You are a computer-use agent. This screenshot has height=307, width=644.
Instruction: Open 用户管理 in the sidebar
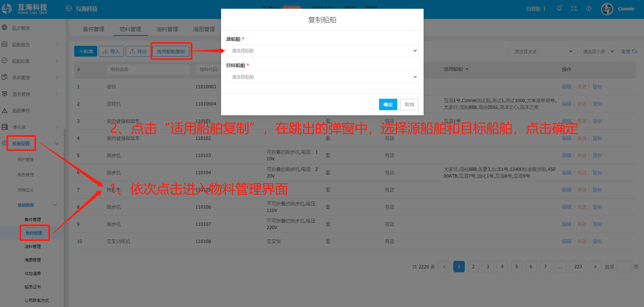pyautogui.click(x=26, y=159)
